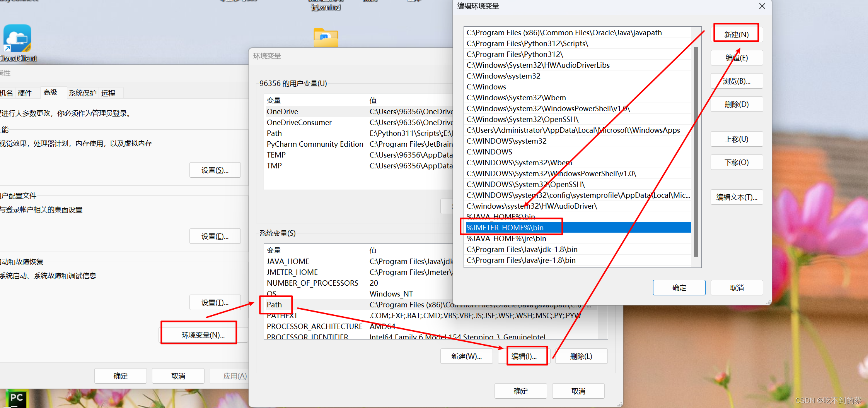Open 环境变量(N)... in system properties
Image resolution: width=868 pixels, height=408 pixels.
(203, 335)
